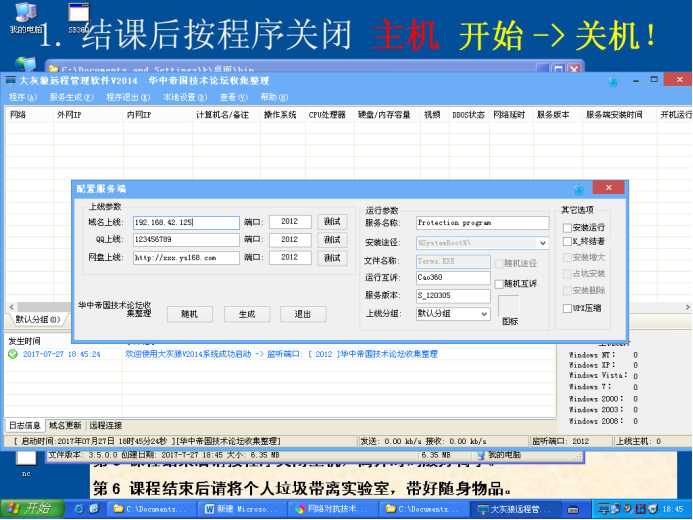Click the 服务名称 input field
The image size is (693, 520).
[x=482, y=223]
